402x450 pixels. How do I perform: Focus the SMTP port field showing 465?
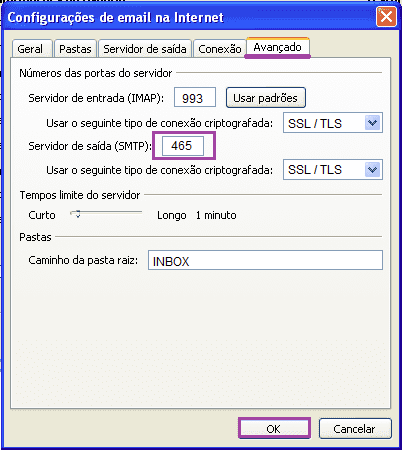pyautogui.click(x=183, y=146)
